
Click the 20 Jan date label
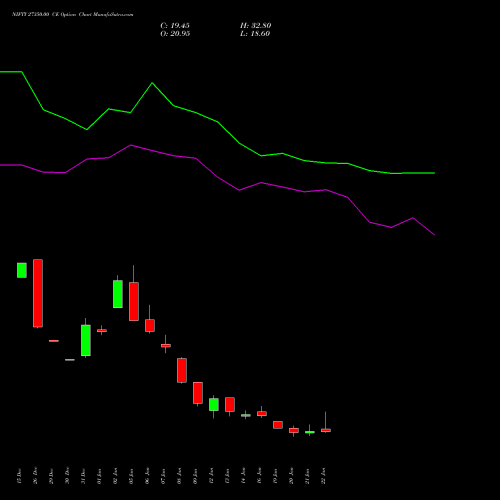pos(291,476)
